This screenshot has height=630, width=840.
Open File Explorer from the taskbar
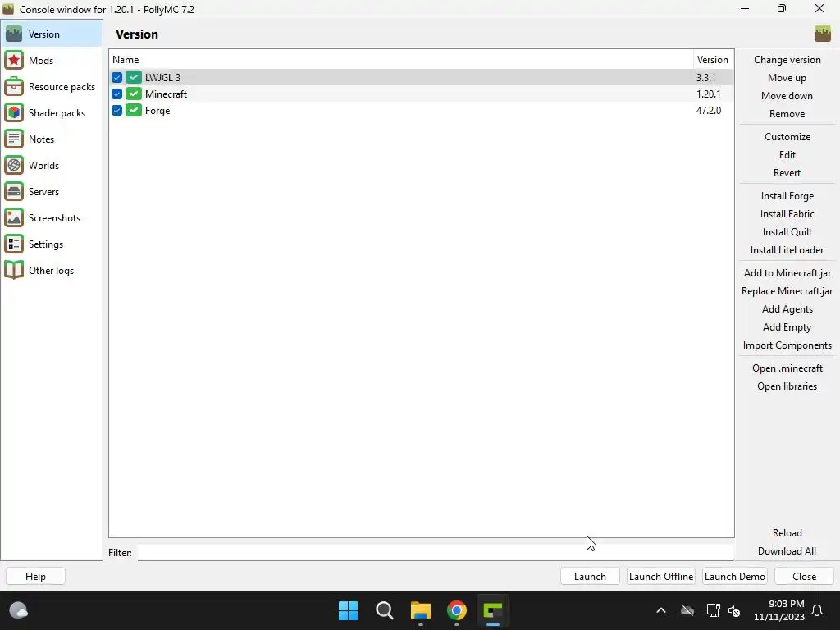click(x=421, y=610)
